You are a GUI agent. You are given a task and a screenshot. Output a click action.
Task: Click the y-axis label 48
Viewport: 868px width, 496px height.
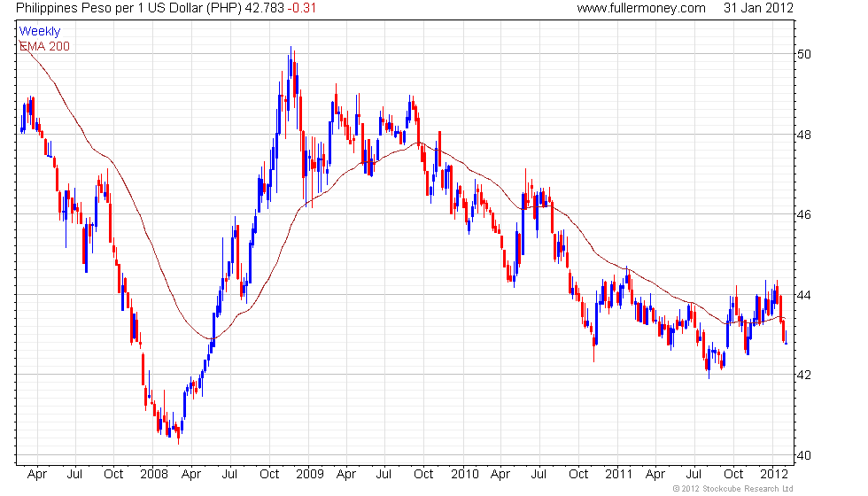click(804, 135)
